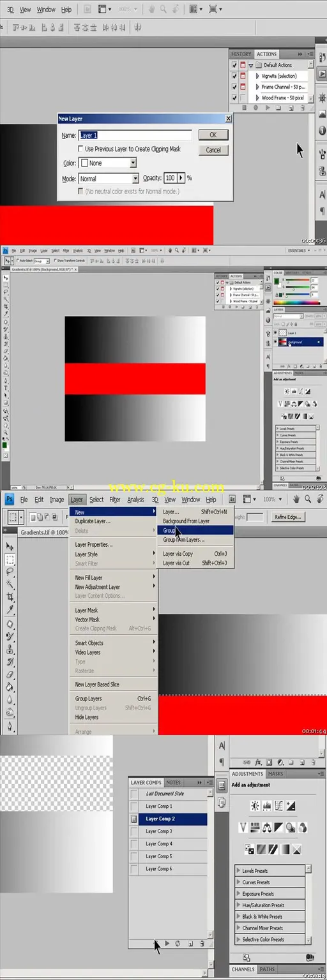Delete the selected layer comp with the trash icon

202,942
